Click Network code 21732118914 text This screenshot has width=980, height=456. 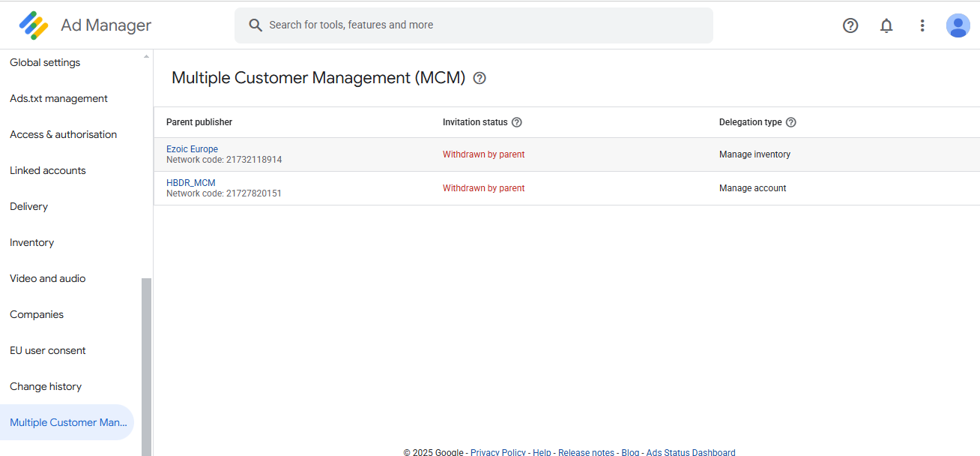coord(224,160)
